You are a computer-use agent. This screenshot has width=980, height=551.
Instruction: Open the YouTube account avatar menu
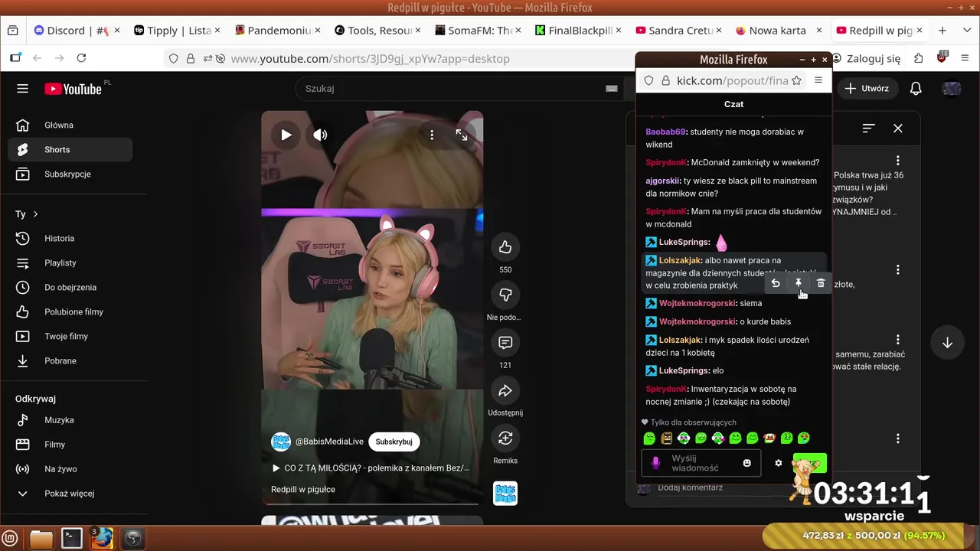952,89
